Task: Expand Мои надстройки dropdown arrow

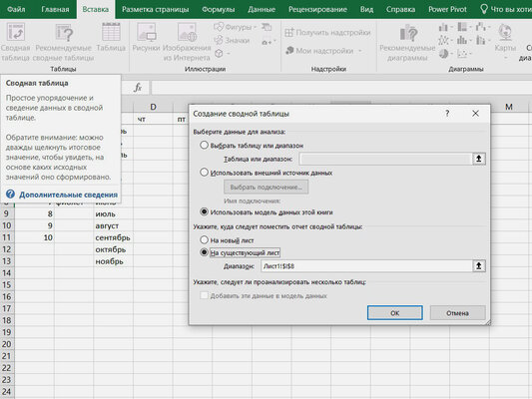Action: [360, 51]
